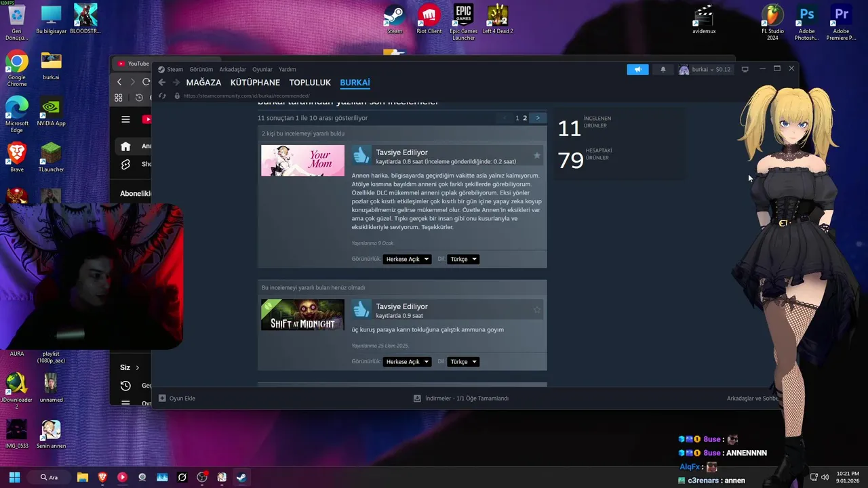Go back in Steam navigation
868x488 pixels.
click(161, 83)
